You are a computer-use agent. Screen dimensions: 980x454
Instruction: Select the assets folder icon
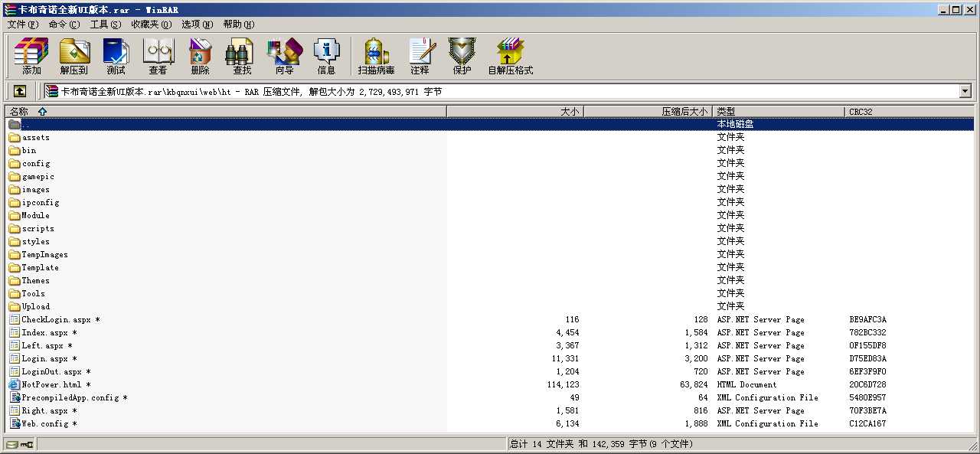15,137
